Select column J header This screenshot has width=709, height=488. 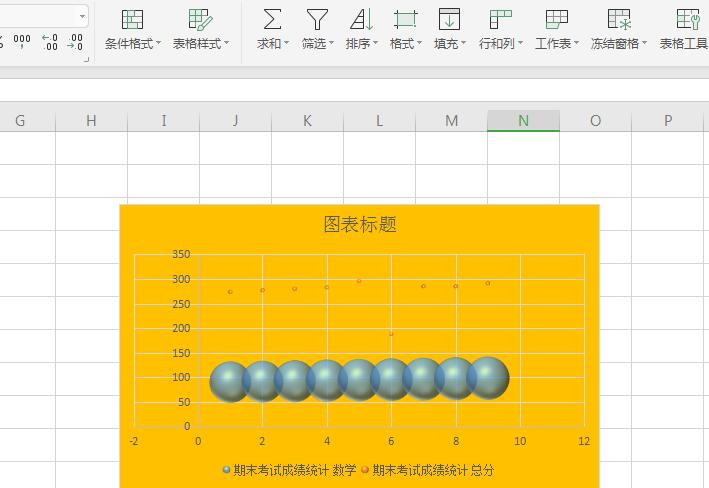coord(235,121)
